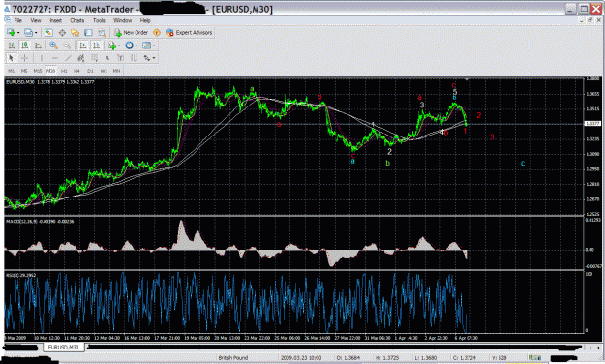The image size is (605, 364).
Task: Open the Insert menu
Action: coord(55,20)
